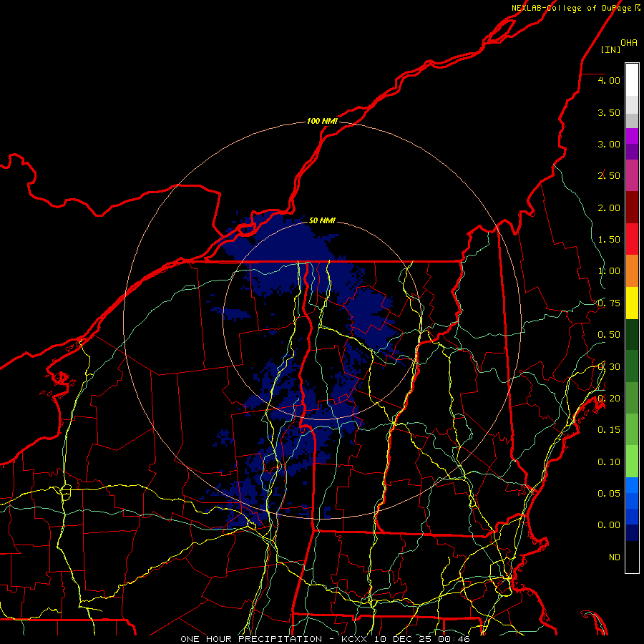Click the 0.00 legend value
The image size is (644, 644).
[609, 525]
